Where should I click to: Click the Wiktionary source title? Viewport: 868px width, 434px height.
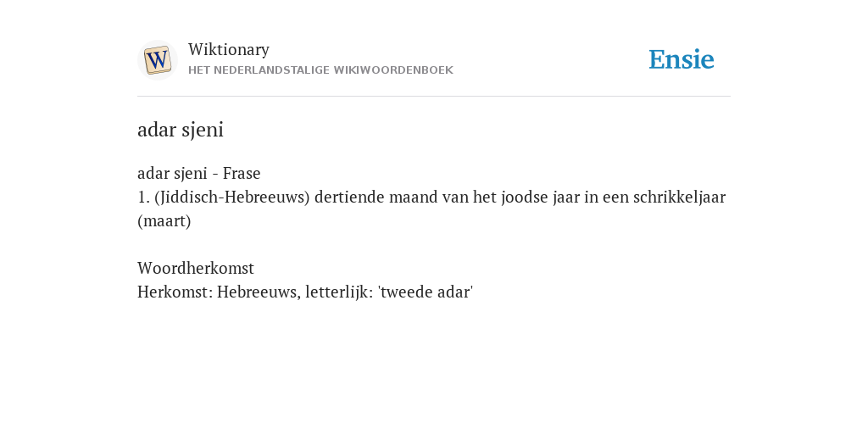click(x=229, y=49)
